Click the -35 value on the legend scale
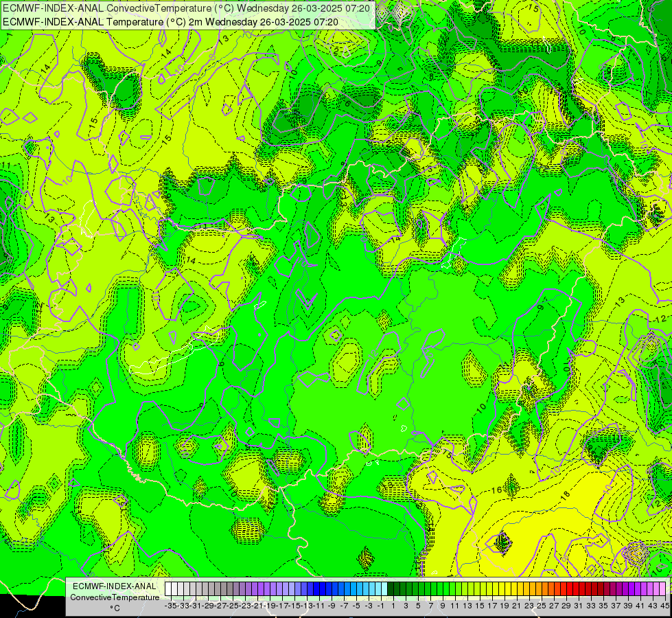The height and width of the screenshot is (618, 672). [171, 606]
